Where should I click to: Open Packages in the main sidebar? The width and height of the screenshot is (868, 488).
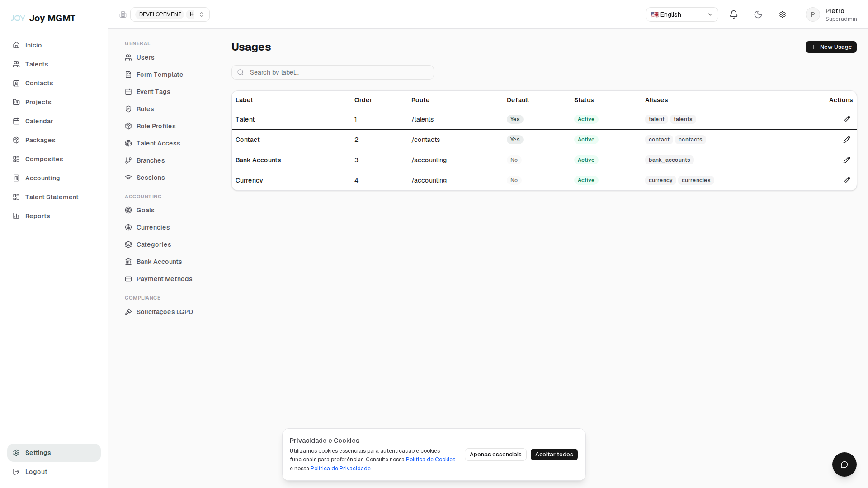coord(54,140)
